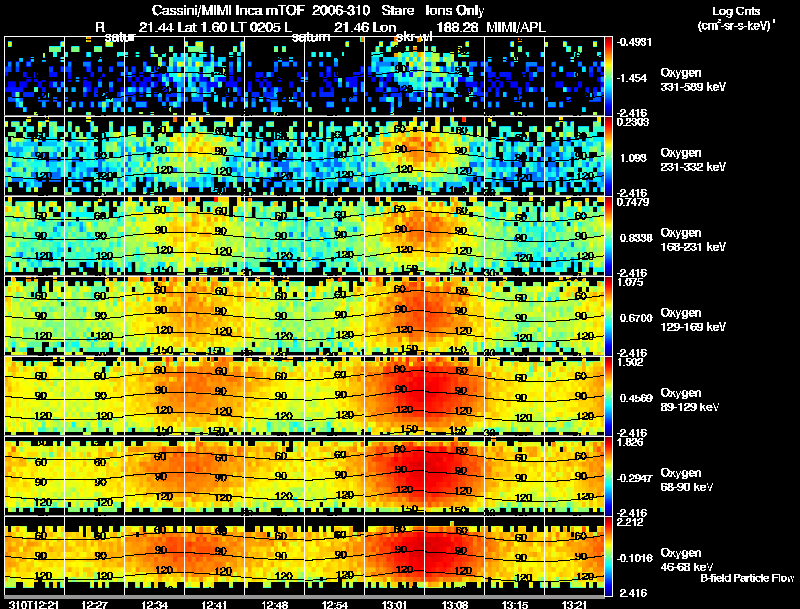The image size is (800, 609).
Task: Click the Oxygen 129-169 keV row label
Action: point(693,320)
